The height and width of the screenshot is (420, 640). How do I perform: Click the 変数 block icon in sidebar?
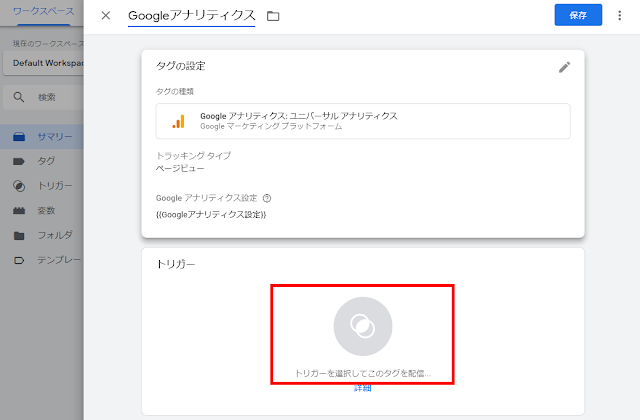[x=19, y=211]
